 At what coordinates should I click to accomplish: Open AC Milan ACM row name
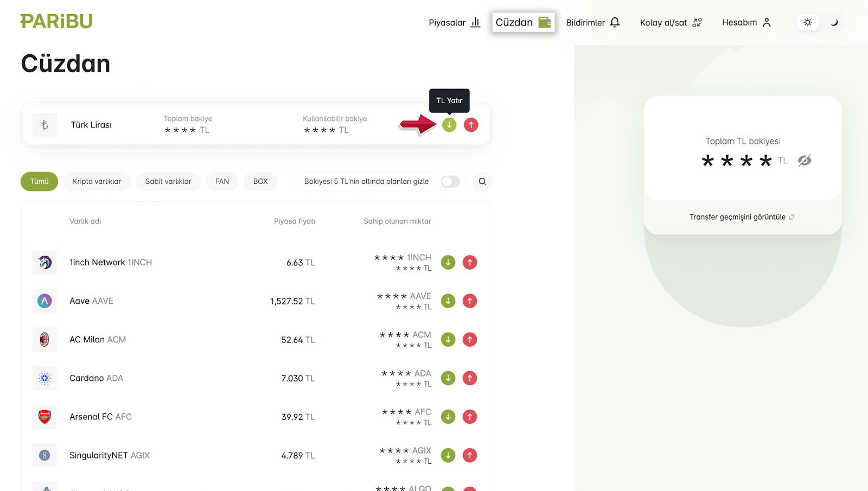tap(98, 340)
